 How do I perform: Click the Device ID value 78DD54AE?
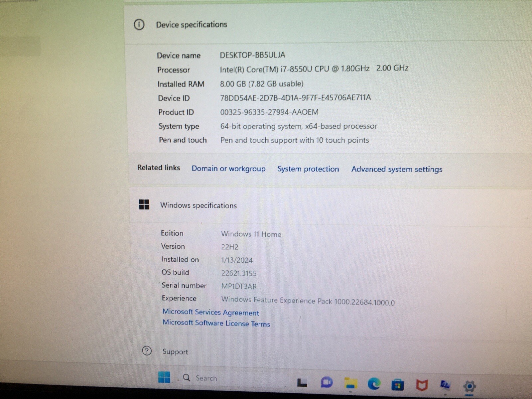tap(295, 98)
